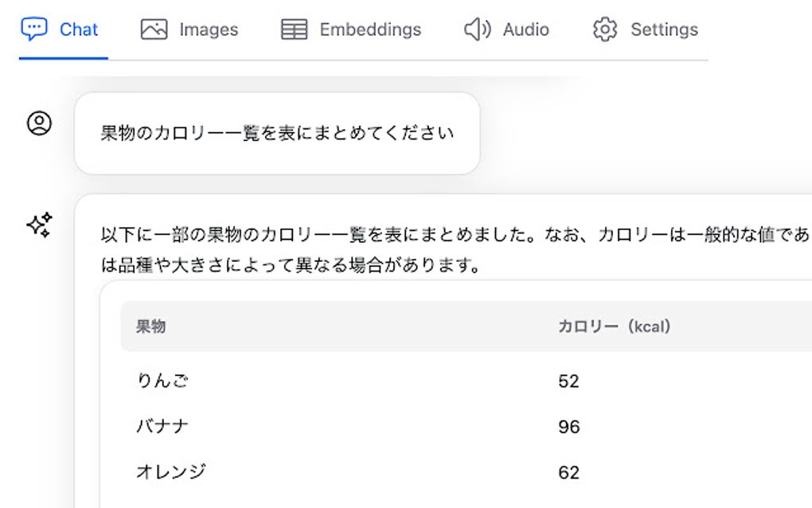
Task: Click the オレンジ cell in the table
Action: (x=170, y=472)
